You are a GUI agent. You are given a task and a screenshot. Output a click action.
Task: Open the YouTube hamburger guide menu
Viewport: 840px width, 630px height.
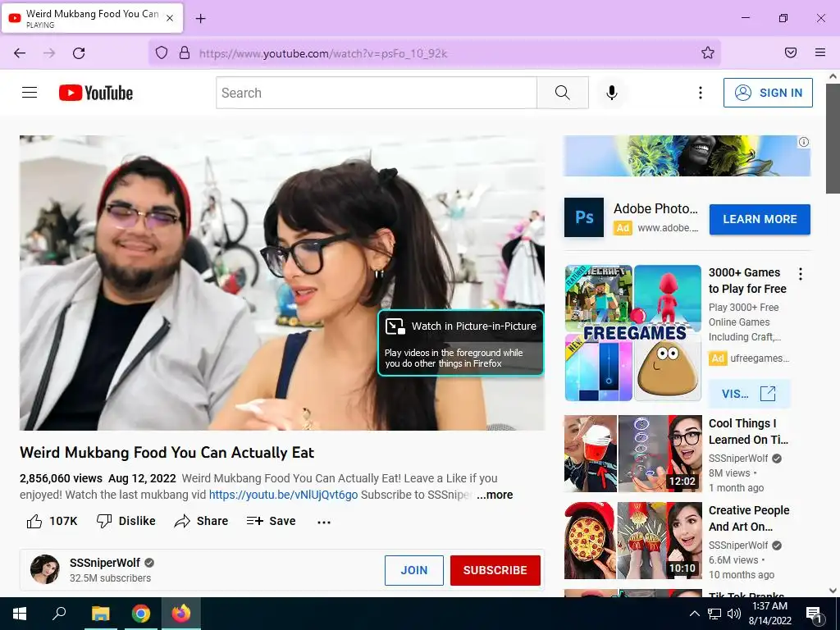click(x=30, y=93)
